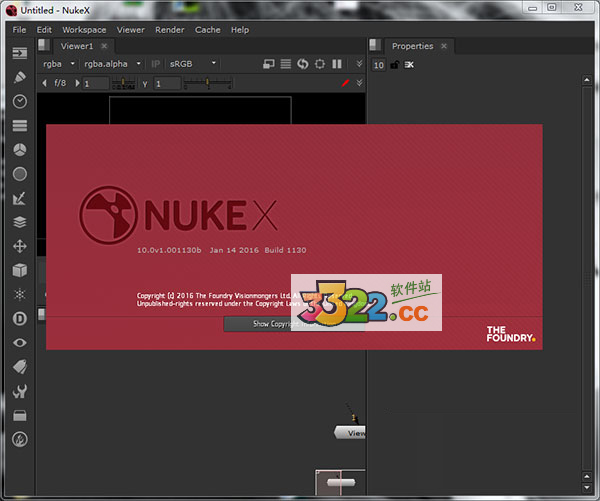
Task: Open the Time nodes clock icon
Action: tap(20, 101)
